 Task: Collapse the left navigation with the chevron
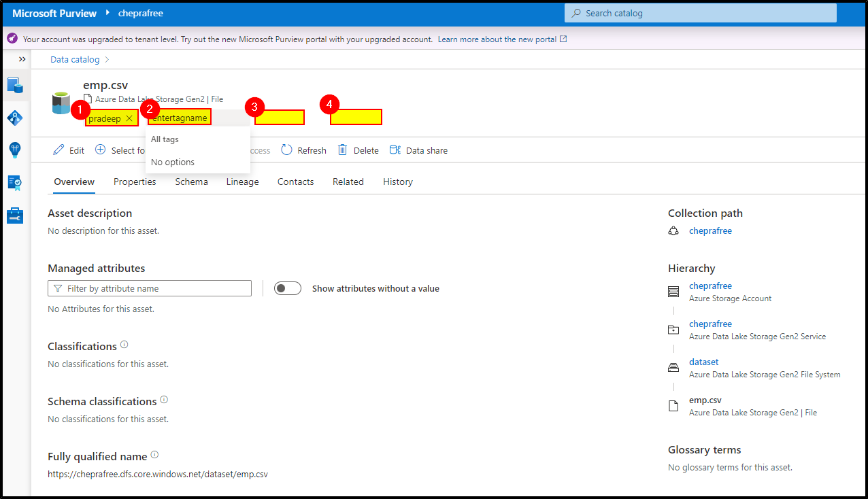(22, 59)
